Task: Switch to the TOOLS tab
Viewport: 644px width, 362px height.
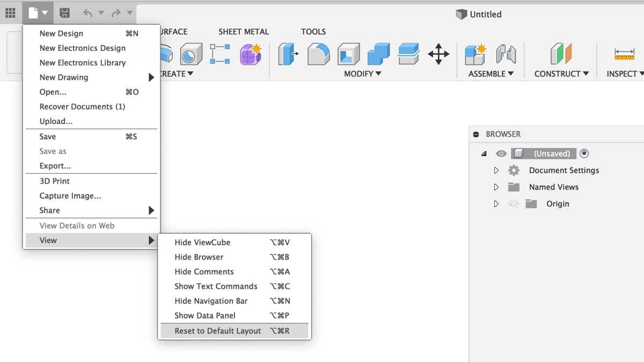Action: click(313, 32)
